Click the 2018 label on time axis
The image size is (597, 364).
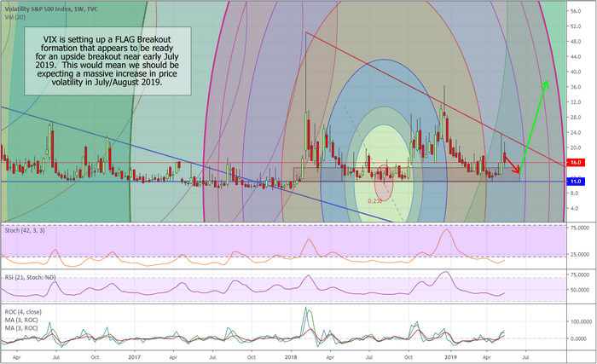coord(291,357)
